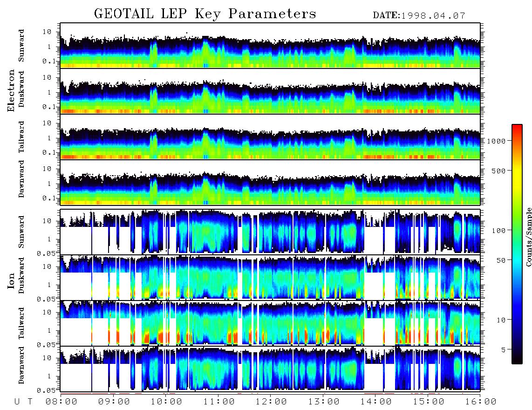The image size is (532, 410).
Task: Click the 16:00 time tick label
Action: (x=481, y=402)
